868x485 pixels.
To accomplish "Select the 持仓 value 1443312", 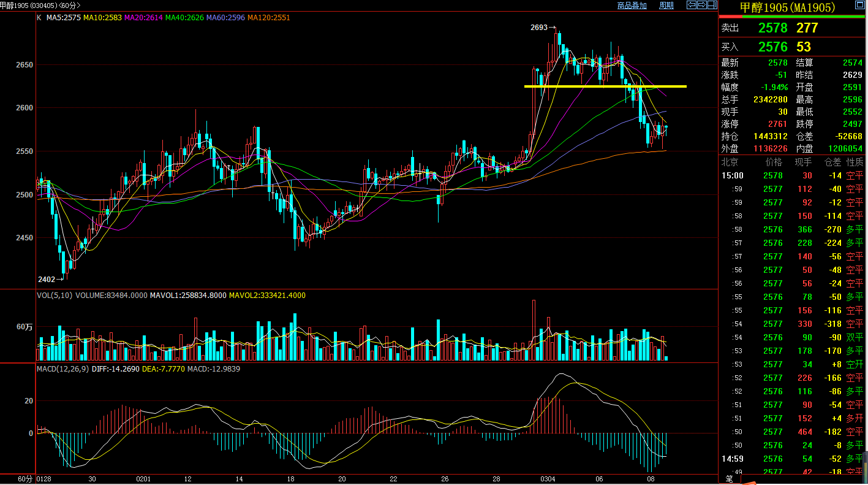I will [770, 136].
